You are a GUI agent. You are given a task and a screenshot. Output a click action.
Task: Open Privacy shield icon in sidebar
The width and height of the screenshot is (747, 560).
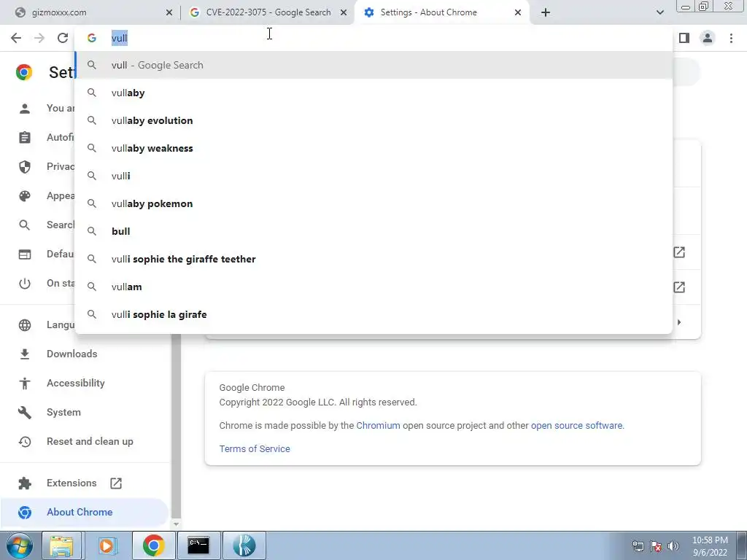pyautogui.click(x=25, y=167)
